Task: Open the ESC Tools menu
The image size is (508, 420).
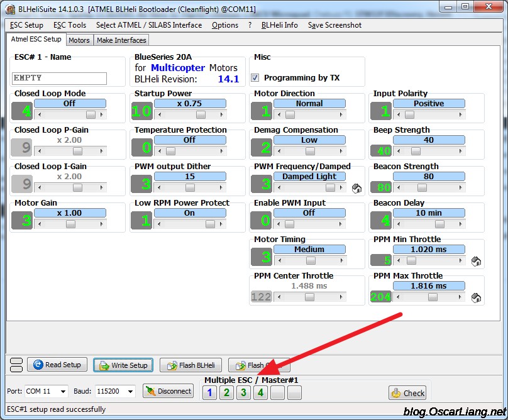Action: [x=70, y=25]
